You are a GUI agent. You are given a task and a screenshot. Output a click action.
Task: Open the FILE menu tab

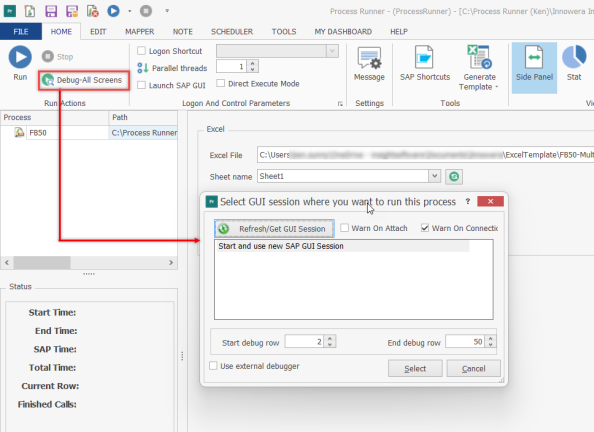click(x=21, y=31)
